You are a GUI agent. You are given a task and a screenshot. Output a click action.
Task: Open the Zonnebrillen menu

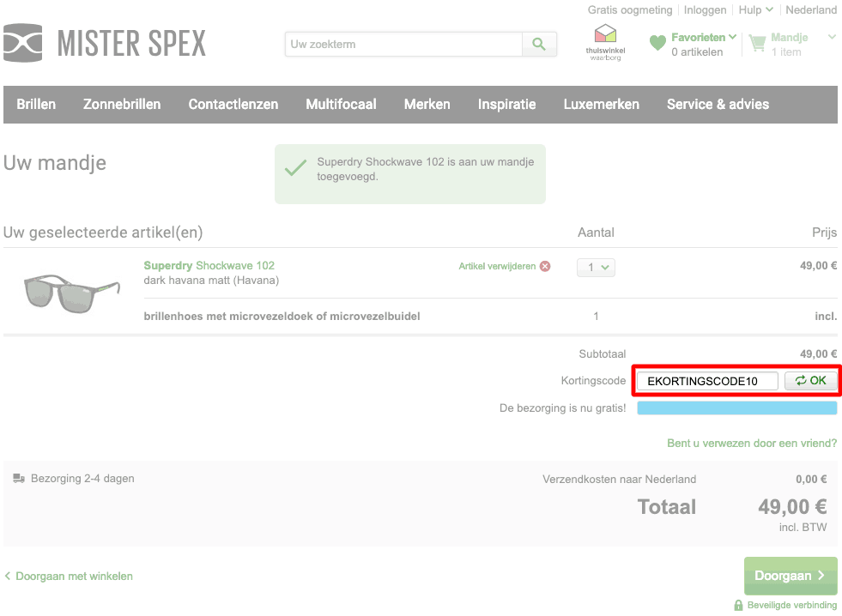[122, 104]
